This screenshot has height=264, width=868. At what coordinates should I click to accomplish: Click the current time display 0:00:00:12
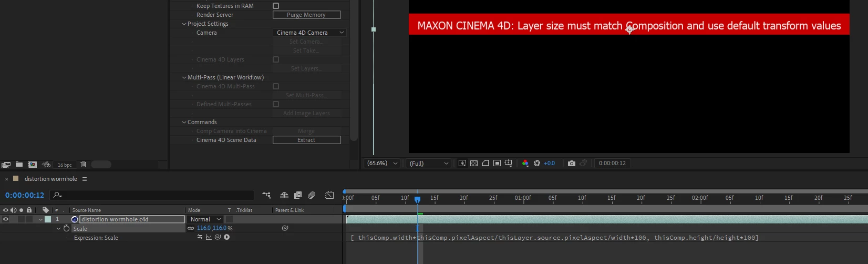[x=25, y=195]
